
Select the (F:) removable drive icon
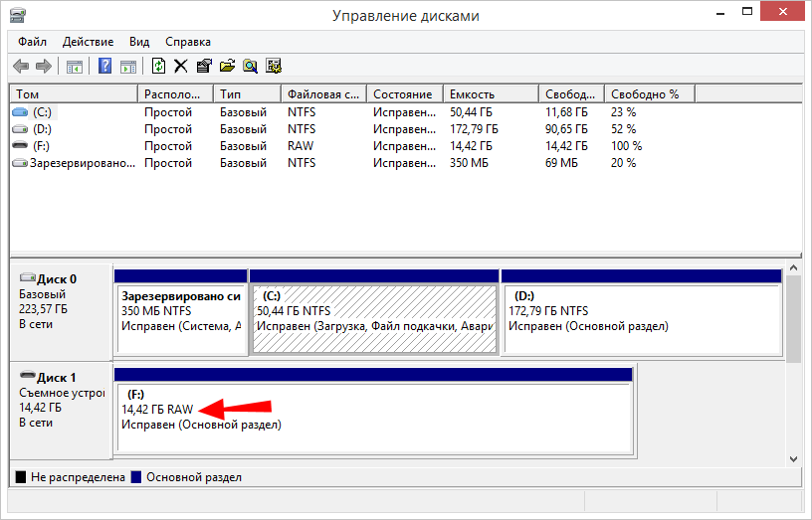[x=20, y=145]
